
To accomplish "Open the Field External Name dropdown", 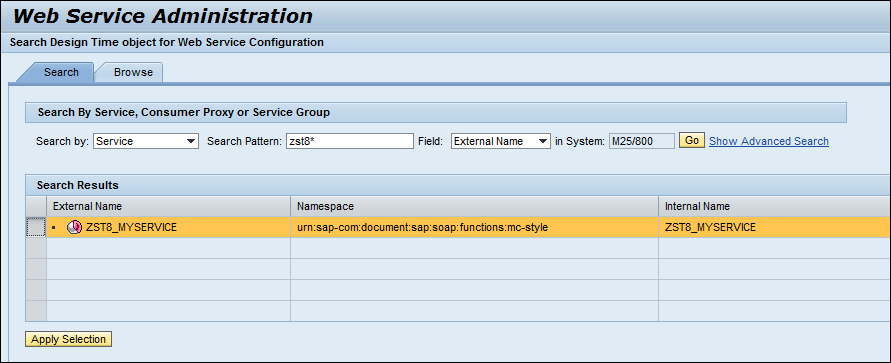I will 501,141.
